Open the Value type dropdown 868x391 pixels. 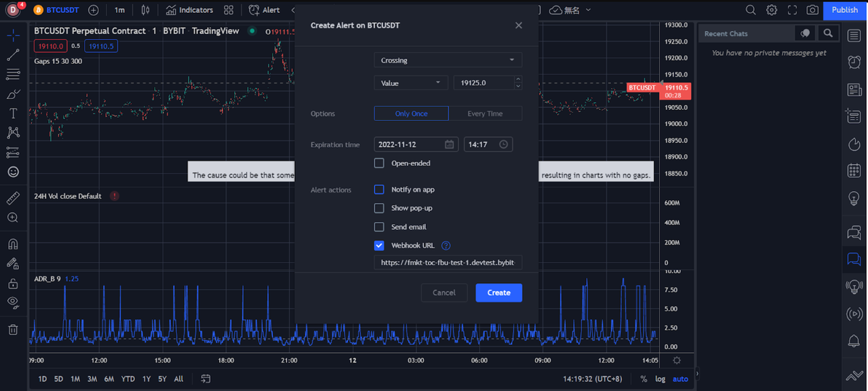410,83
